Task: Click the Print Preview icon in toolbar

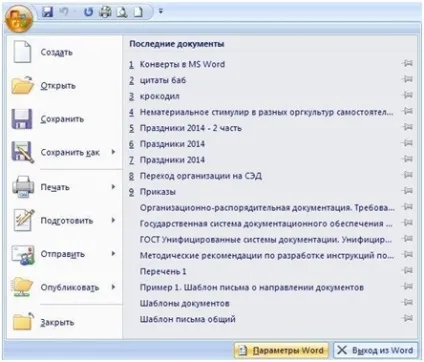Action: point(122,12)
